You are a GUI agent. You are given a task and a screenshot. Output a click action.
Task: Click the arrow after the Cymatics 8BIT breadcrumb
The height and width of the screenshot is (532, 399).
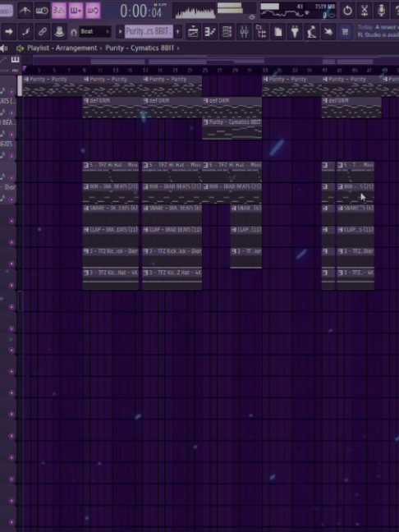click(178, 48)
